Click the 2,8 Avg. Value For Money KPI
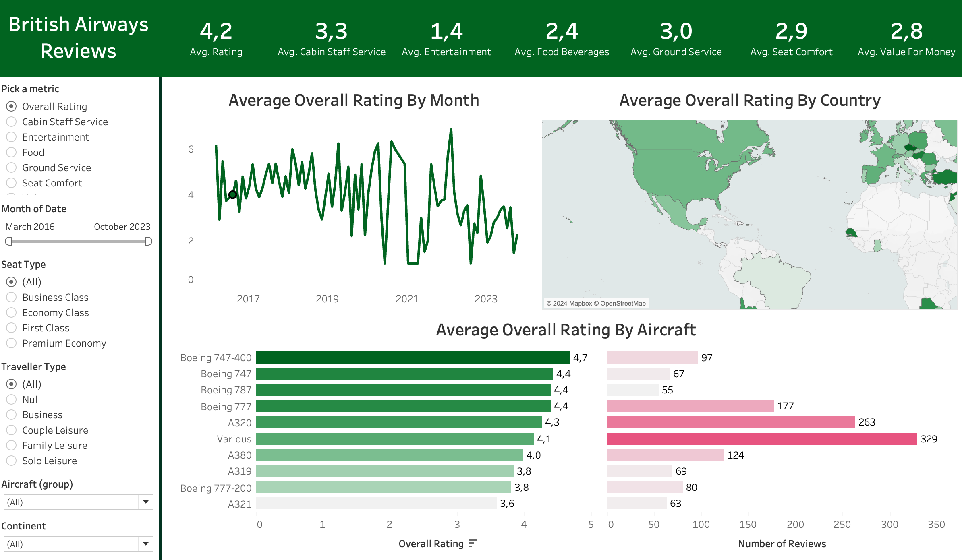Screen dimensions: 962x560 click(x=906, y=39)
